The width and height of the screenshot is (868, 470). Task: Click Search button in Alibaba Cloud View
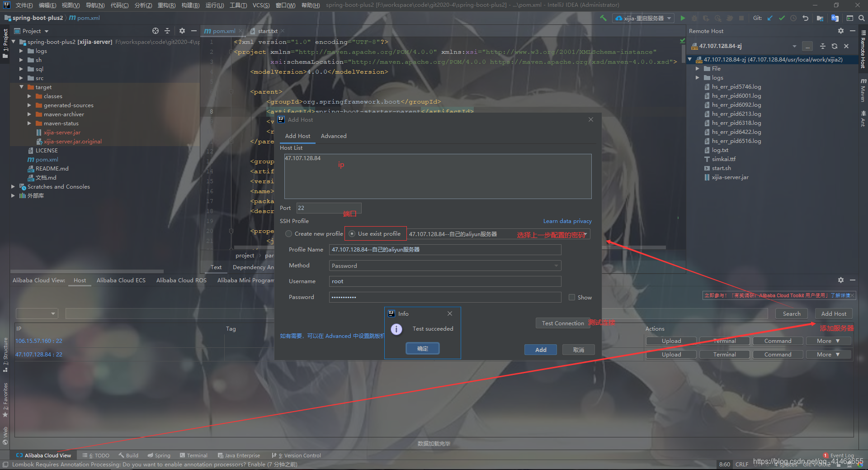click(x=792, y=313)
